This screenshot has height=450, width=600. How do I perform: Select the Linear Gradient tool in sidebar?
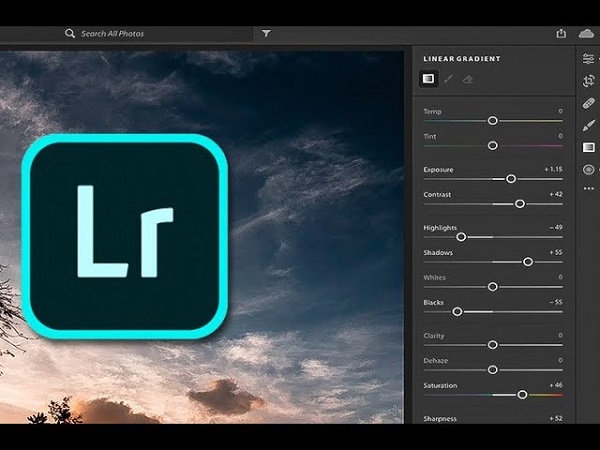pyautogui.click(x=589, y=147)
